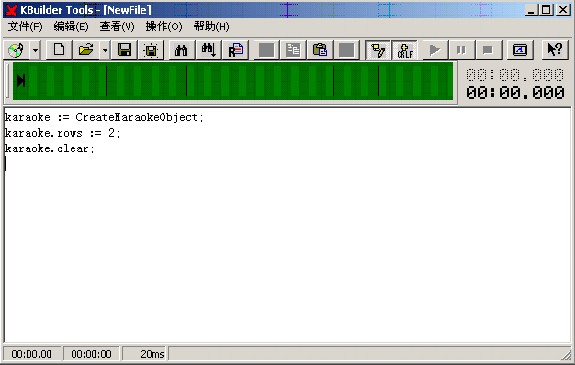Viewport: 575px width, 365px height.
Task: Start playback with the play button
Action: tap(435, 50)
